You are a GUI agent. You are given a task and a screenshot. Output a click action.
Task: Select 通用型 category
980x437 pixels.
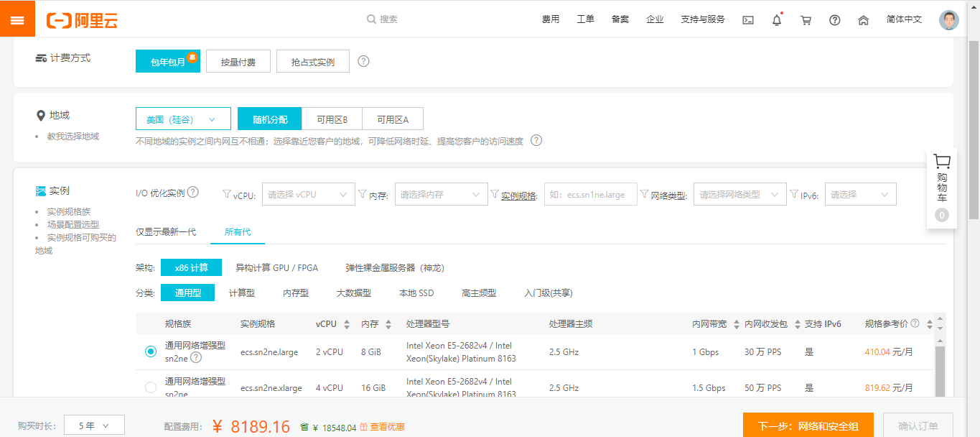pos(188,293)
